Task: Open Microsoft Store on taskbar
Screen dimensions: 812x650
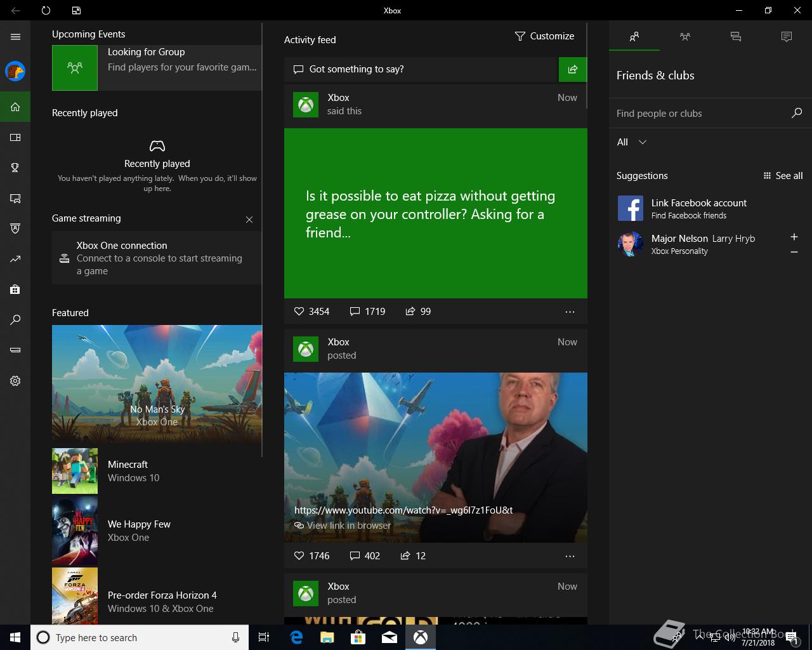Action: tap(358, 637)
